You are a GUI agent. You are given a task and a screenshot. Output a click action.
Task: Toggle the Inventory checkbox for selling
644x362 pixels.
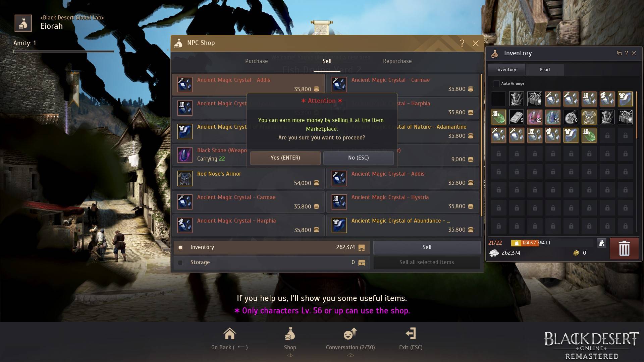(x=180, y=247)
